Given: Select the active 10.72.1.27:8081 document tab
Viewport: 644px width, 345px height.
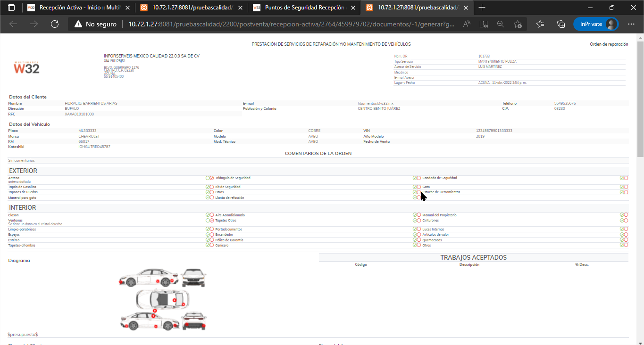Looking at the screenshot, I should click(417, 8).
